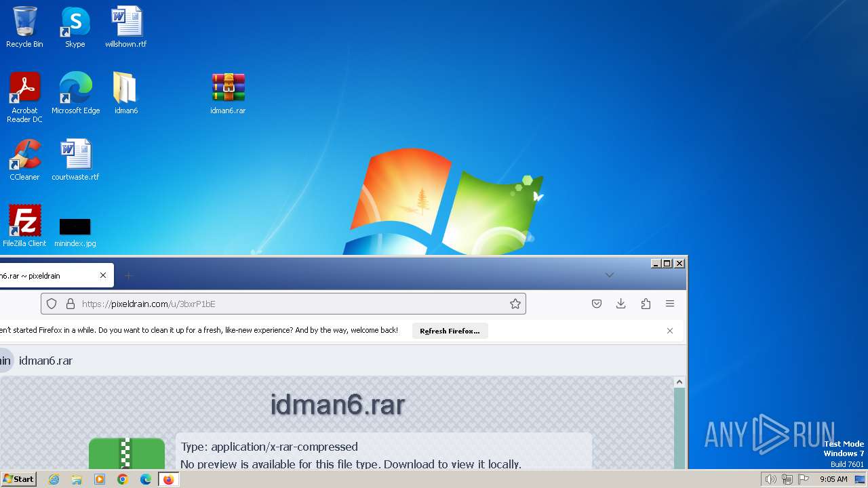Image resolution: width=868 pixels, height=488 pixels.
Task: Open Firefox application hamburger menu
Action: (x=670, y=304)
